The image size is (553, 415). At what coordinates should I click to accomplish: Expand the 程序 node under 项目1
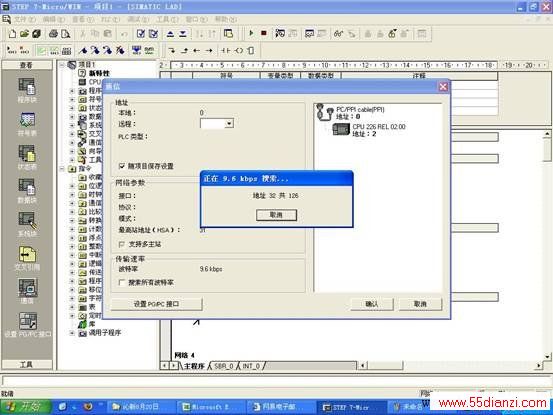(72, 91)
